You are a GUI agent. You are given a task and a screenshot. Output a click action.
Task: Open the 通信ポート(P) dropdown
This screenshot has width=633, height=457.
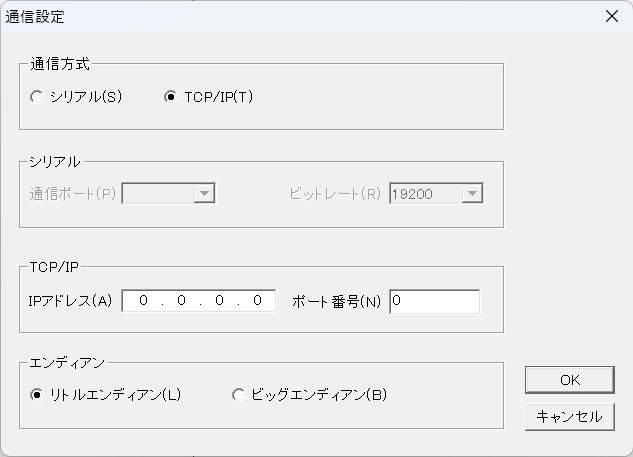(204, 194)
